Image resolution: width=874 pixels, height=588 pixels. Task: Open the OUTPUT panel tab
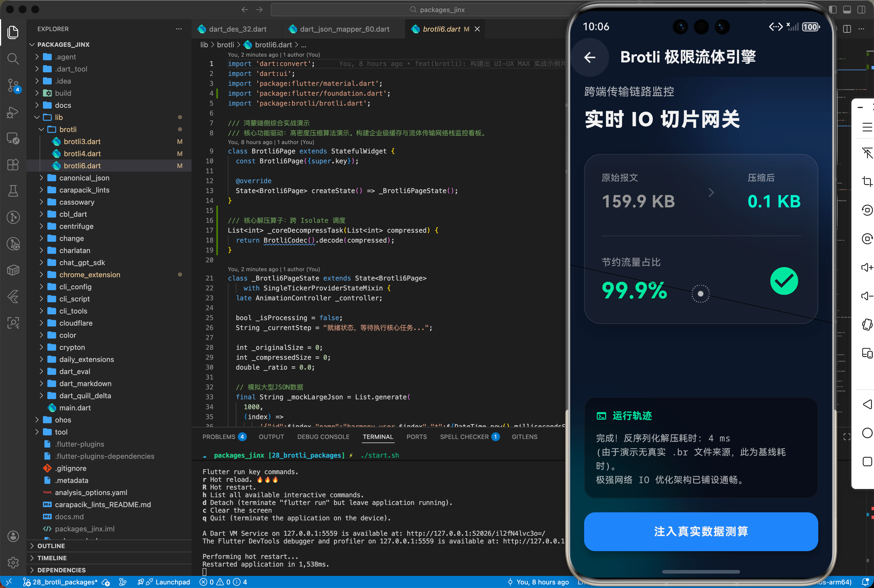pyautogui.click(x=271, y=437)
